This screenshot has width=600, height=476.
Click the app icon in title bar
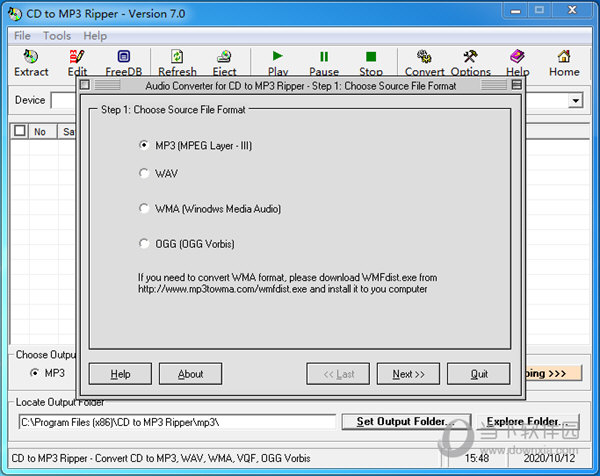click(x=15, y=14)
